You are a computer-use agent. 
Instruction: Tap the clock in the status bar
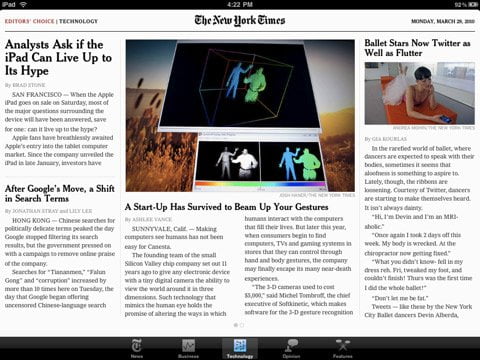[240, 4]
